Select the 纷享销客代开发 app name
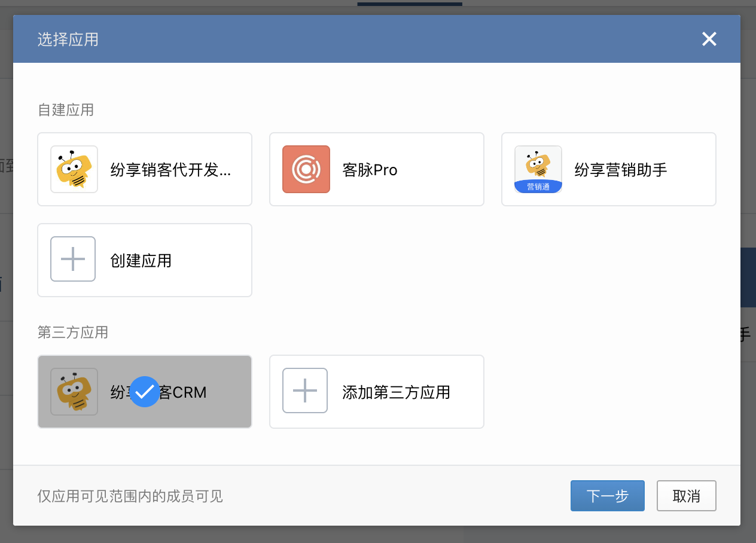 click(x=171, y=170)
